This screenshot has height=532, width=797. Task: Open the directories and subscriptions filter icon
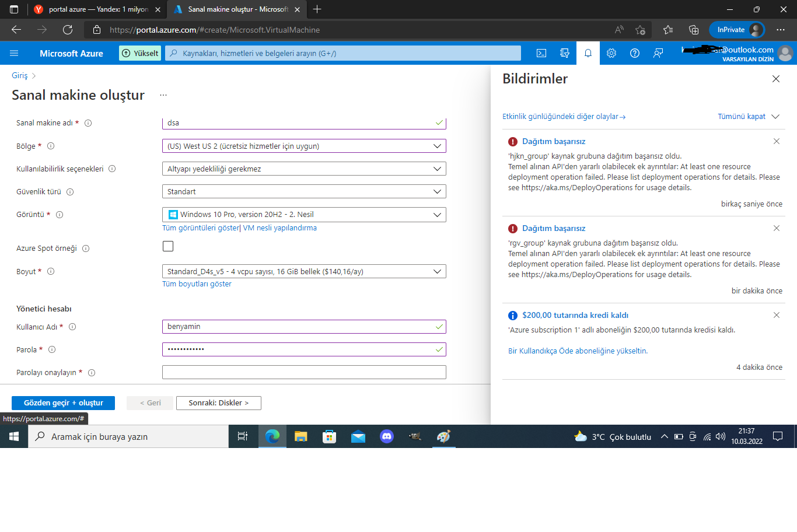(565, 53)
